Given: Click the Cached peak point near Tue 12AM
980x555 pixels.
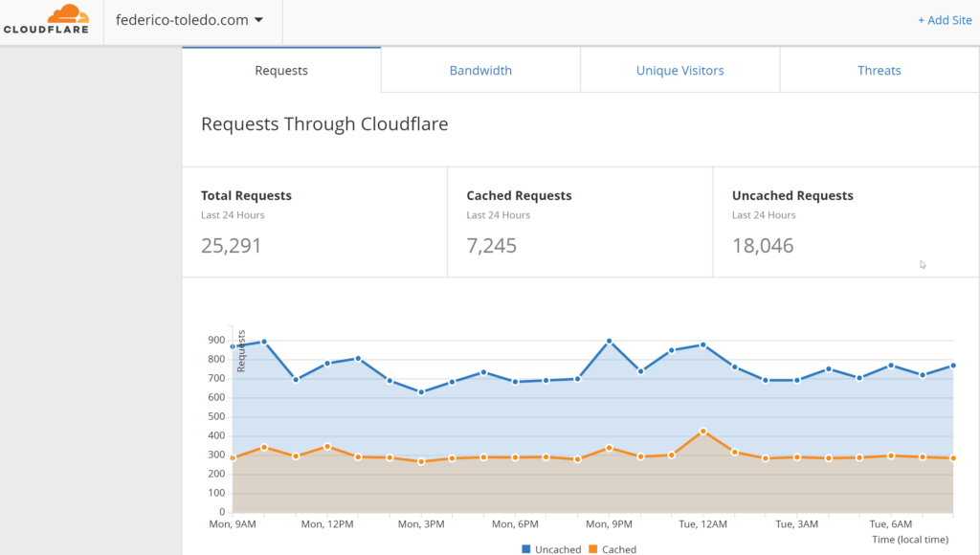Looking at the screenshot, I should (703, 432).
